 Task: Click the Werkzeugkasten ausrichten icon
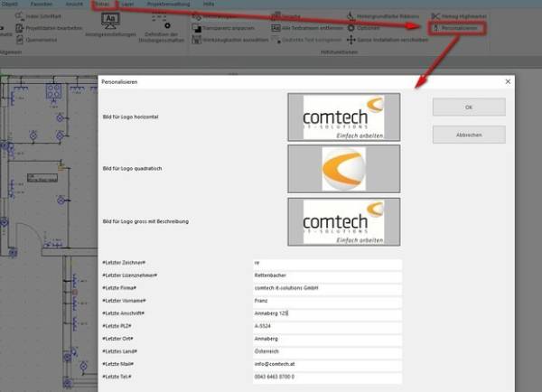[196, 40]
